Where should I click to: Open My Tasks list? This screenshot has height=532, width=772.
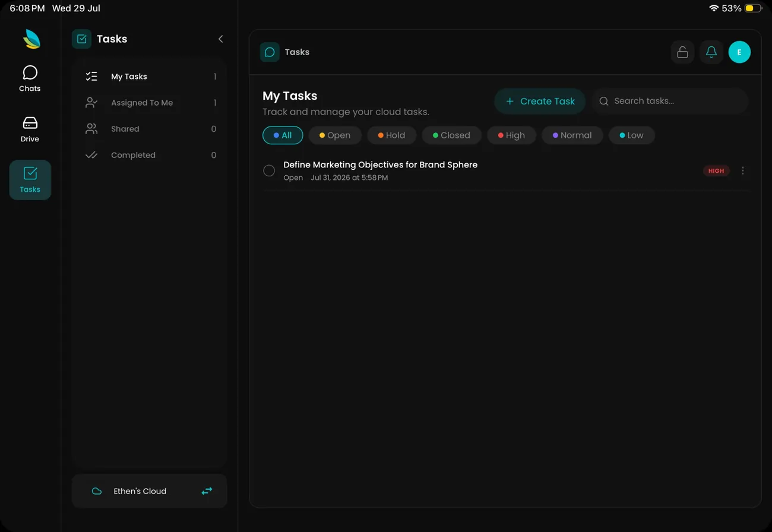(x=150, y=77)
